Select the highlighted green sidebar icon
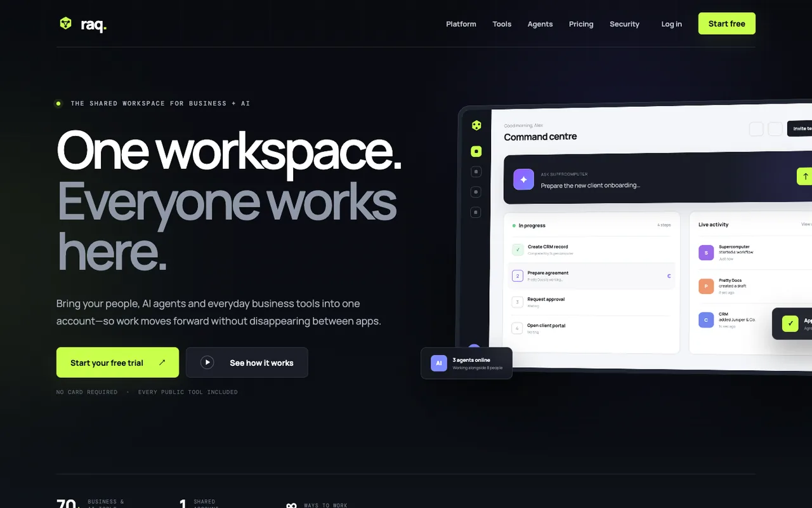The height and width of the screenshot is (508, 812). [x=476, y=152]
